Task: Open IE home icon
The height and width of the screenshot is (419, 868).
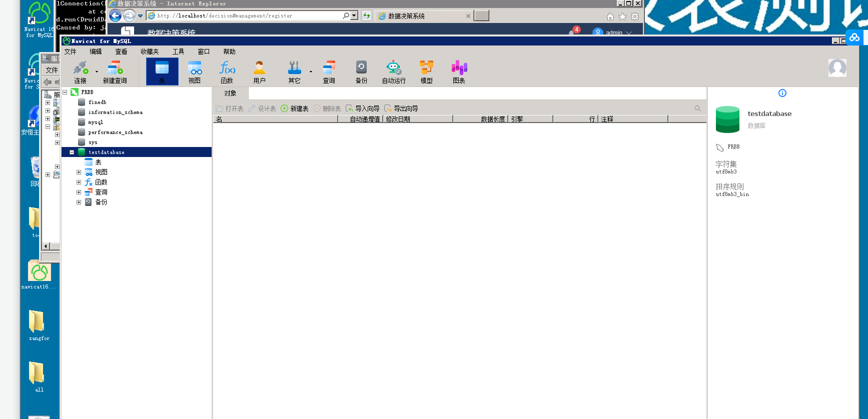Action: click(x=610, y=16)
